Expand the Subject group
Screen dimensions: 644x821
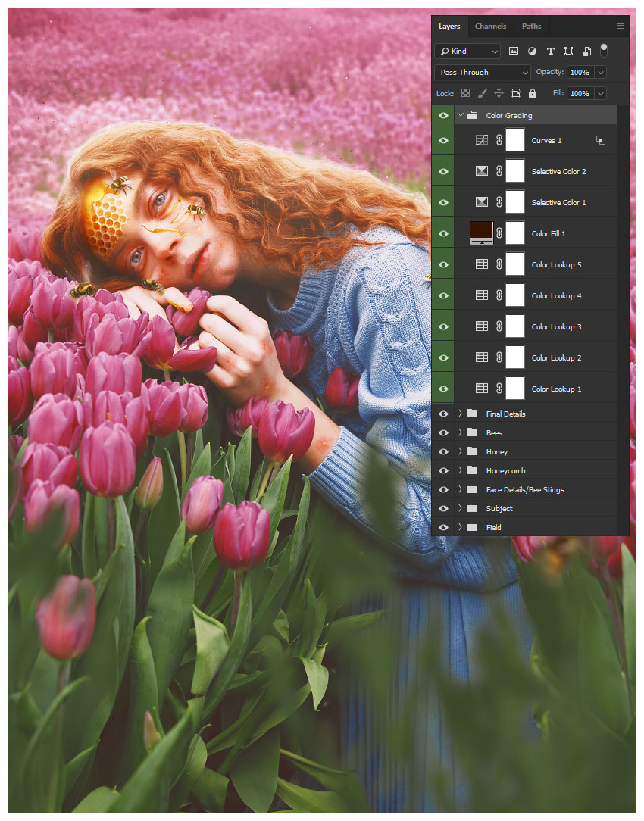[460, 508]
